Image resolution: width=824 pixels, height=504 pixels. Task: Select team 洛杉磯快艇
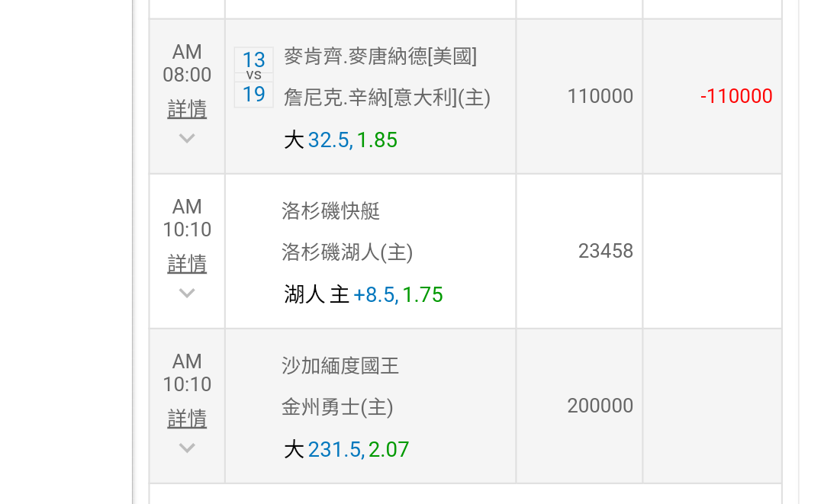[x=330, y=211]
